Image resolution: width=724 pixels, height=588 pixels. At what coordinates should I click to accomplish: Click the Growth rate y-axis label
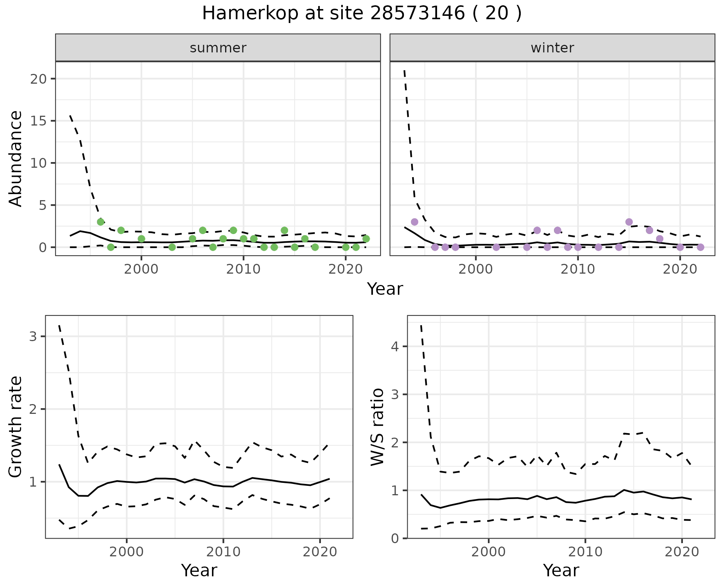15,427
